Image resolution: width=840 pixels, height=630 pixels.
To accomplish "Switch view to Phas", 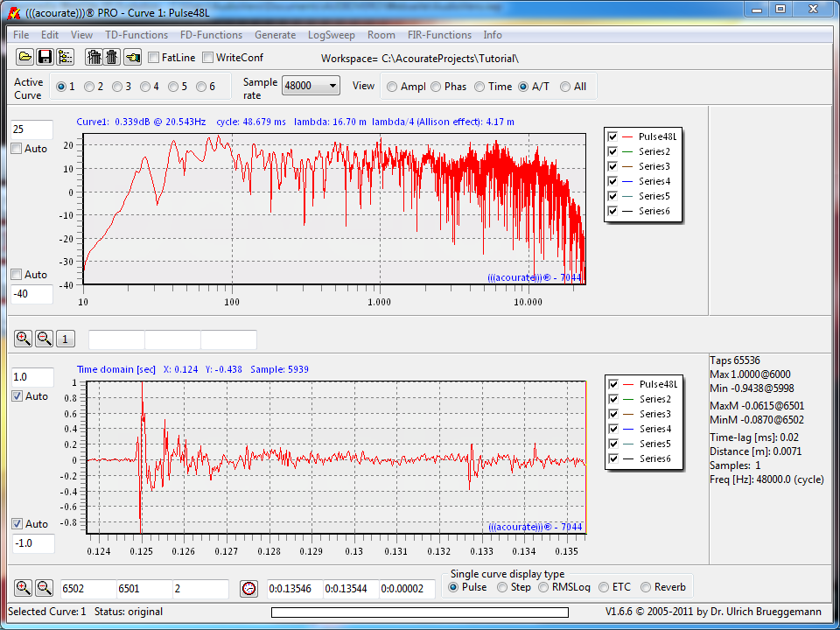I will (x=435, y=87).
